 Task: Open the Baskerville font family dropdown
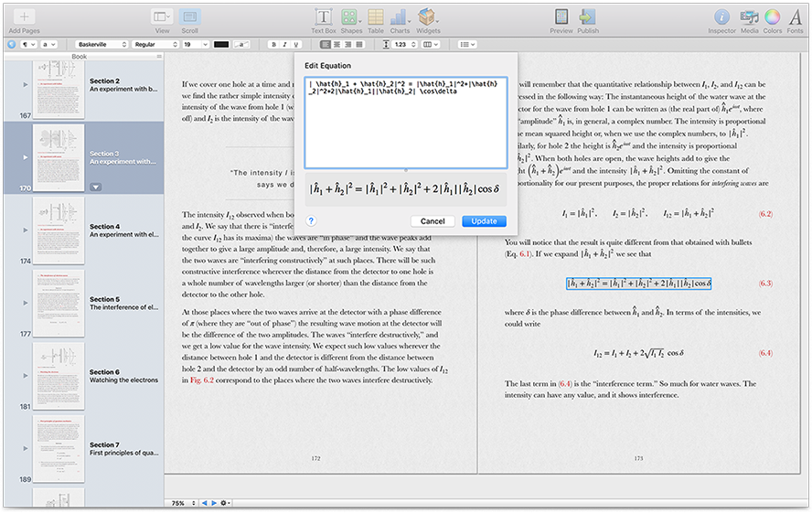[100, 44]
